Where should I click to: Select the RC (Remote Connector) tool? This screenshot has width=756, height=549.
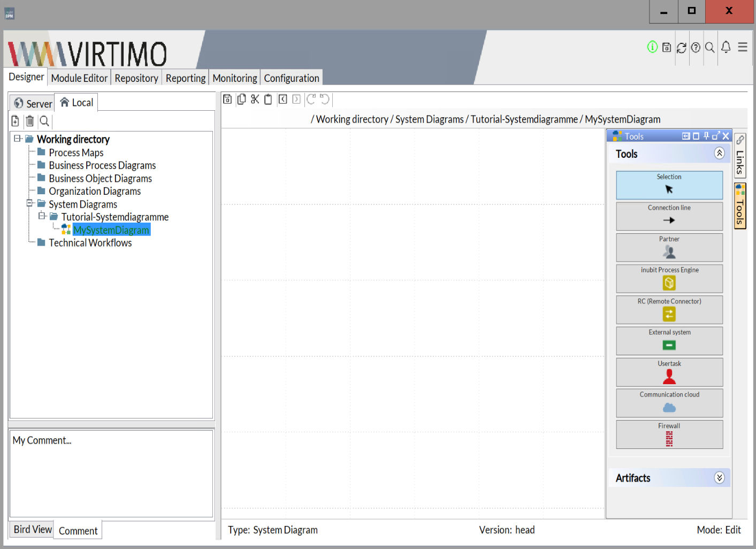point(669,309)
